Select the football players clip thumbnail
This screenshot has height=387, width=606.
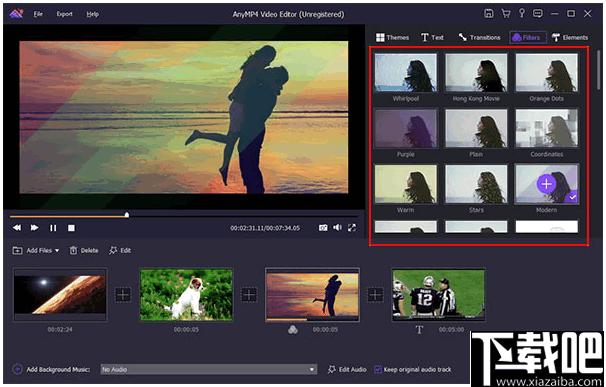(439, 295)
